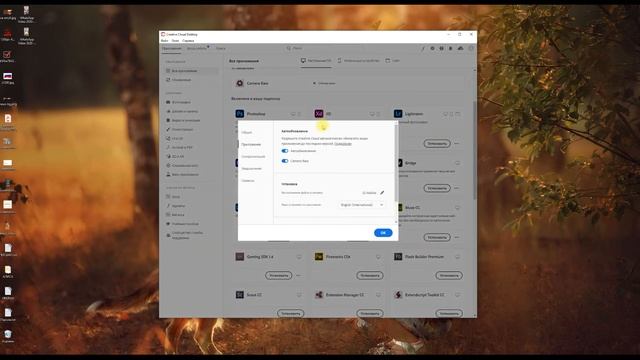Open the Файл menu in Creative Cloud
Viewport: 640px width, 360px height.
coord(164,41)
